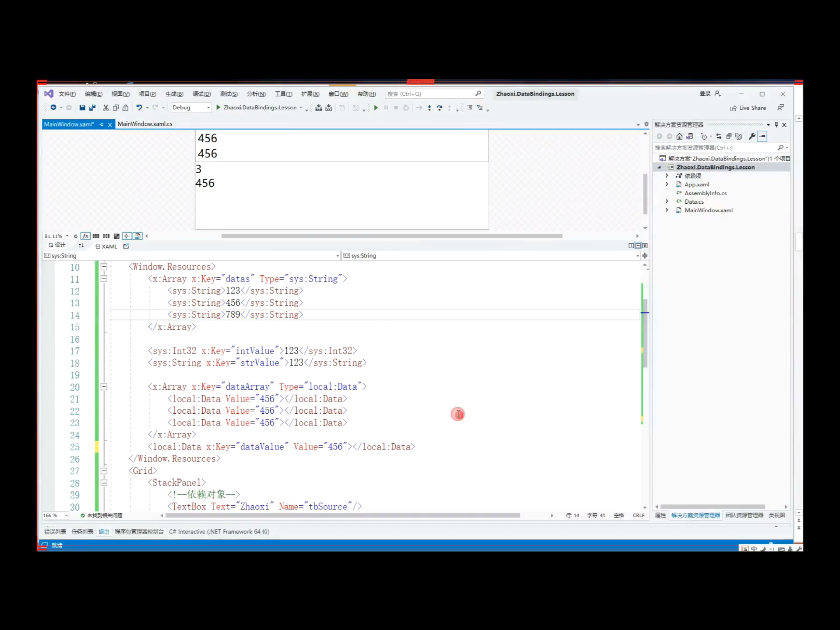Viewport: 840px width, 630px height.
Task: Click the Save All toolbar icon
Action: click(92, 108)
